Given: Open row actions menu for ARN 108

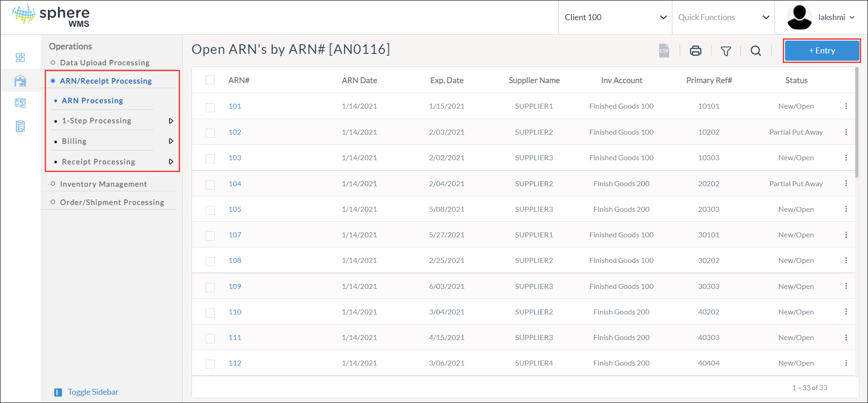Looking at the screenshot, I should pos(846,260).
